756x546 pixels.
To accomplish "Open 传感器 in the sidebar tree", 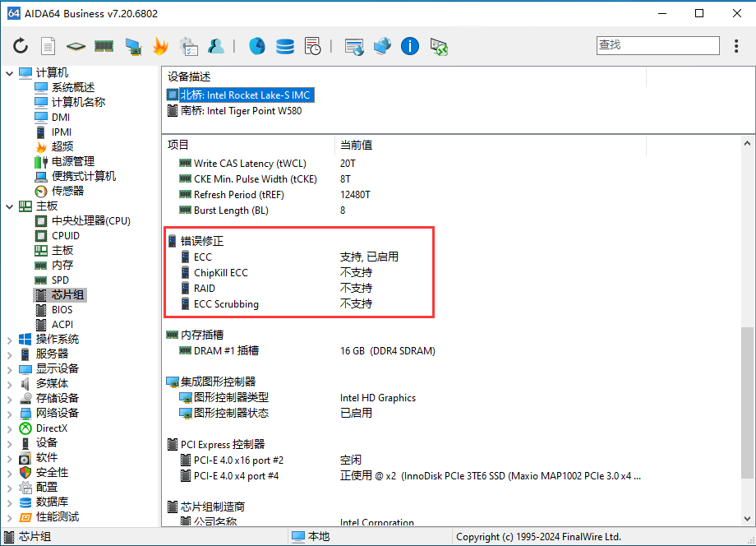I will pyautogui.click(x=67, y=191).
